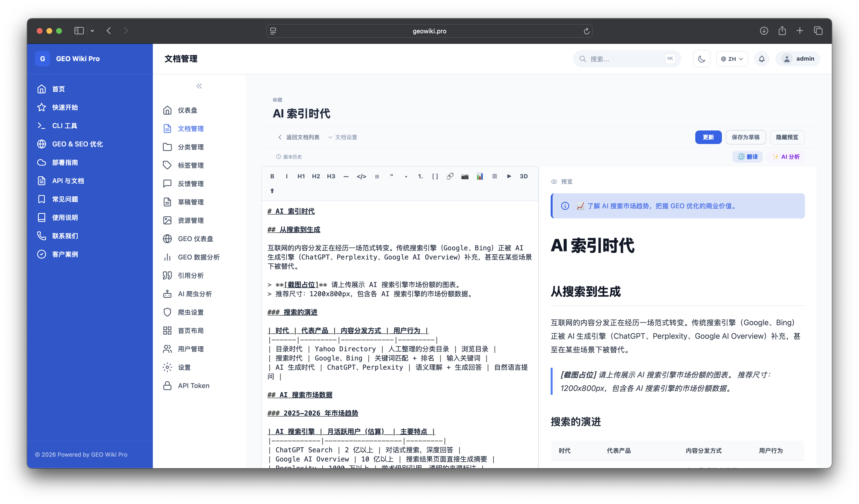Click the gray square toolbar icon
The height and width of the screenshot is (504, 859).
point(495,176)
